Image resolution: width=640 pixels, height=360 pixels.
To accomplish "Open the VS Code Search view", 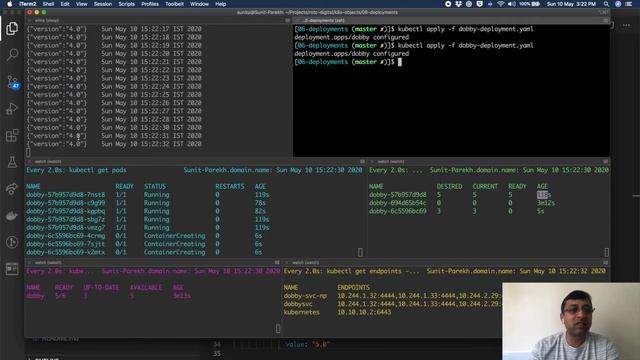I will coord(12,54).
